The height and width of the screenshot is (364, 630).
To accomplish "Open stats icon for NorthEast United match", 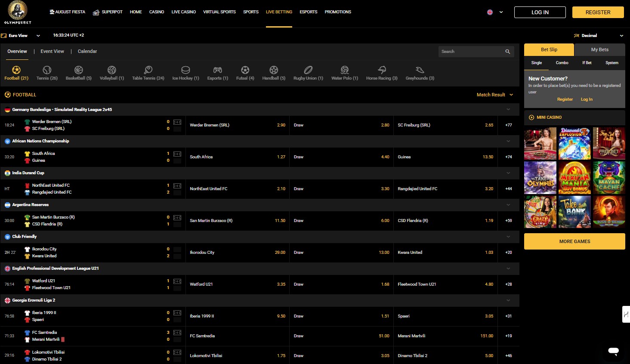I will click(177, 186).
